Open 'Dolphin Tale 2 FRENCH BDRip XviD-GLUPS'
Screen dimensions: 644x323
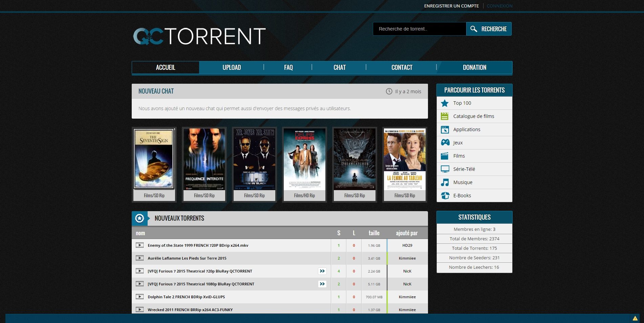[186, 297]
